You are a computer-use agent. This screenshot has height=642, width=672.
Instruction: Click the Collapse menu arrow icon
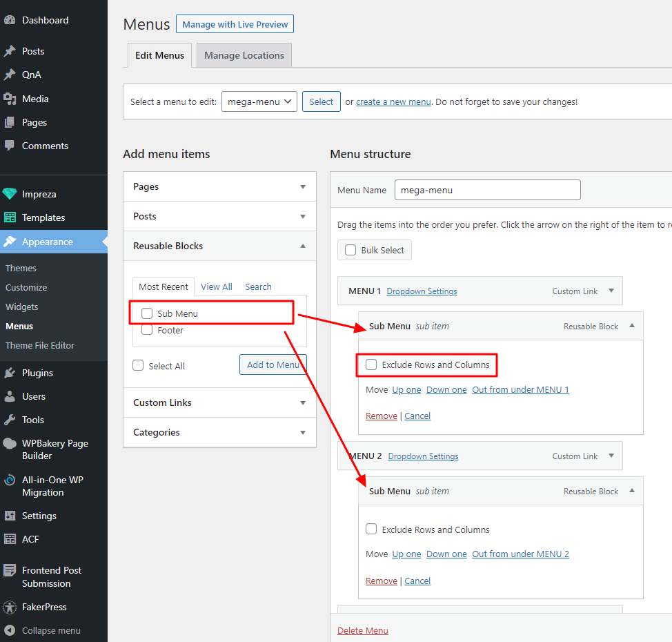[10, 630]
